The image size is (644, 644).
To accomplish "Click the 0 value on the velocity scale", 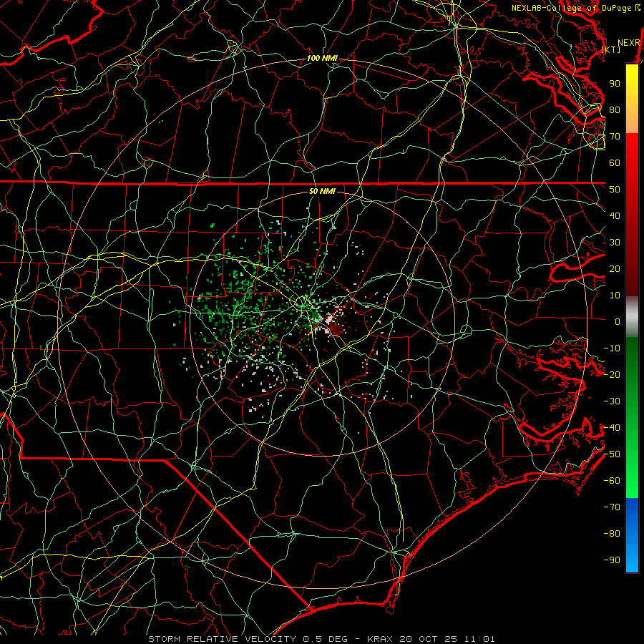I will pos(618,322).
